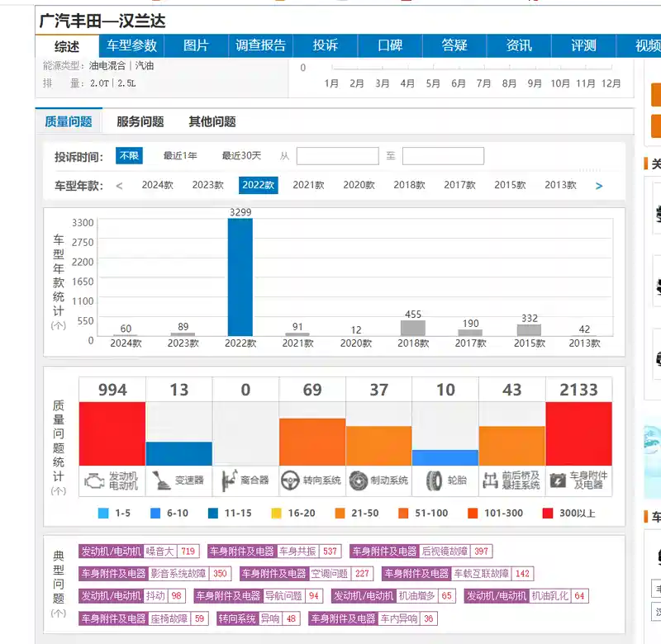Open 车身共振 537 problem tag
The width and height of the screenshot is (661, 644).
[x=274, y=552]
